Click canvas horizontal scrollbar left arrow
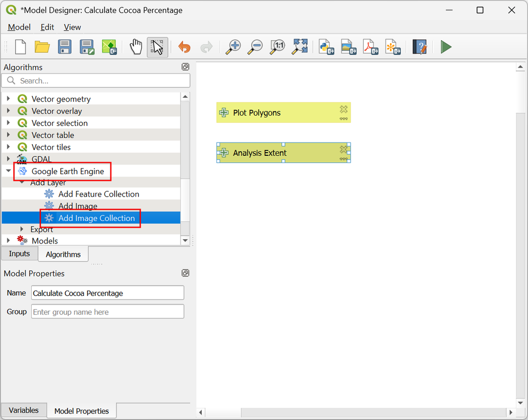Viewport: 528px width, 420px height. point(201,412)
